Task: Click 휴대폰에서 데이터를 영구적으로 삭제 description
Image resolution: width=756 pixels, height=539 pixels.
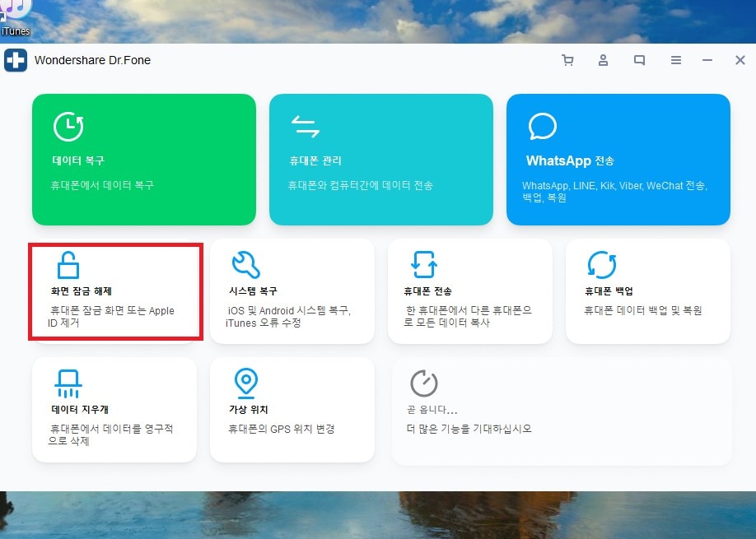Action: [x=110, y=434]
